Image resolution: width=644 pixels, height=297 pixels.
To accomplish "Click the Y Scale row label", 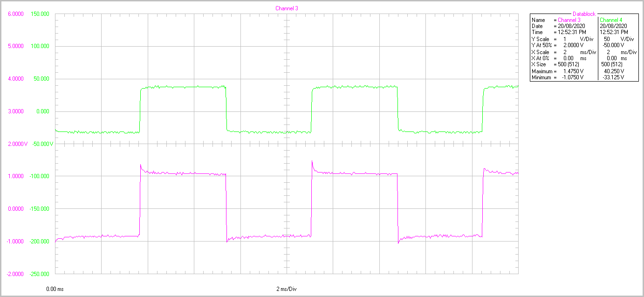I will (x=541, y=39).
